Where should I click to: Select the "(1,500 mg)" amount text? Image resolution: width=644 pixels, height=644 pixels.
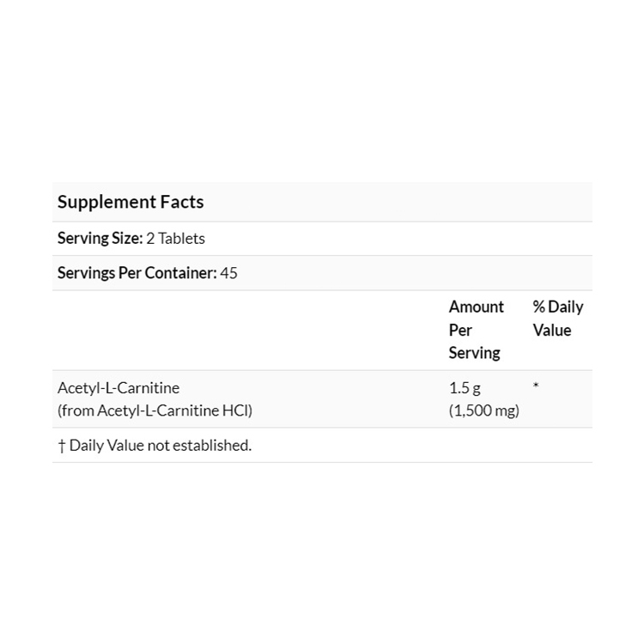click(484, 410)
